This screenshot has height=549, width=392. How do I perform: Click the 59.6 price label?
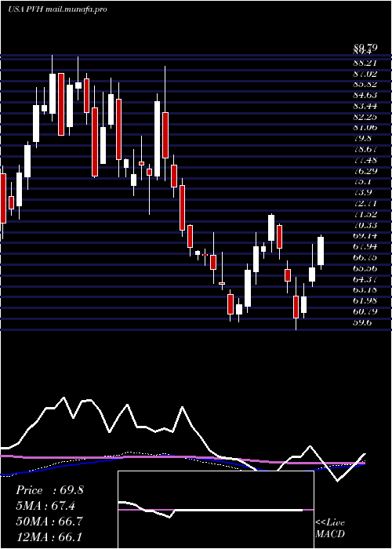[x=362, y=322]
